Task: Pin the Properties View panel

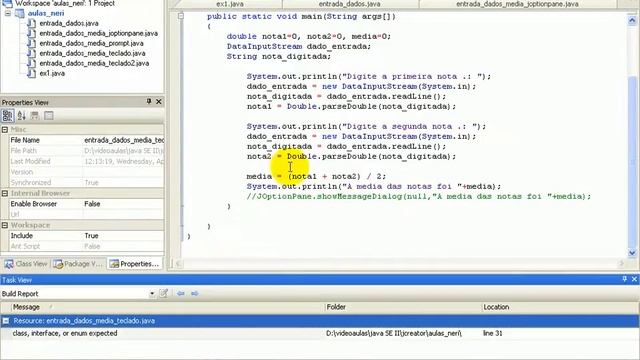Action: coord(149,101)
